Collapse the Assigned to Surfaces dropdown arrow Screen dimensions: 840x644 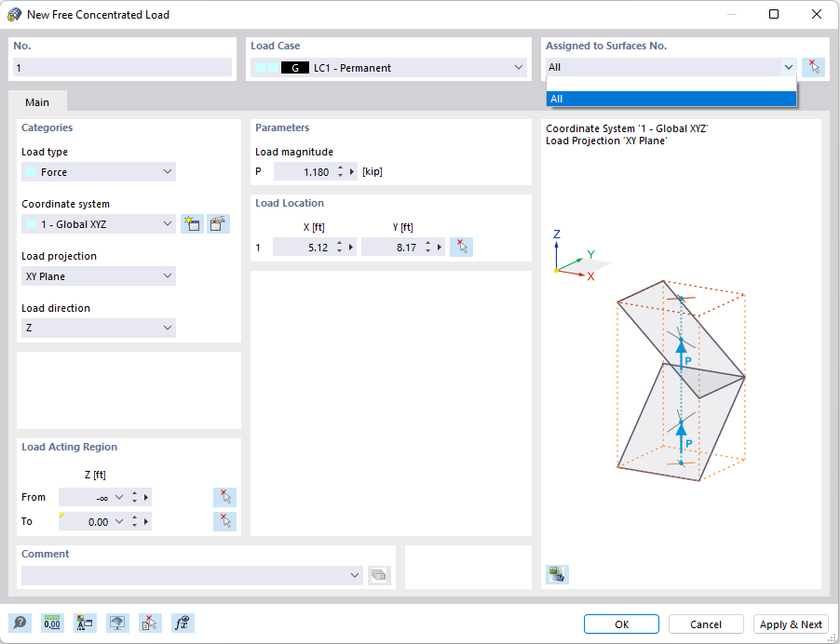tap(789, 67)
